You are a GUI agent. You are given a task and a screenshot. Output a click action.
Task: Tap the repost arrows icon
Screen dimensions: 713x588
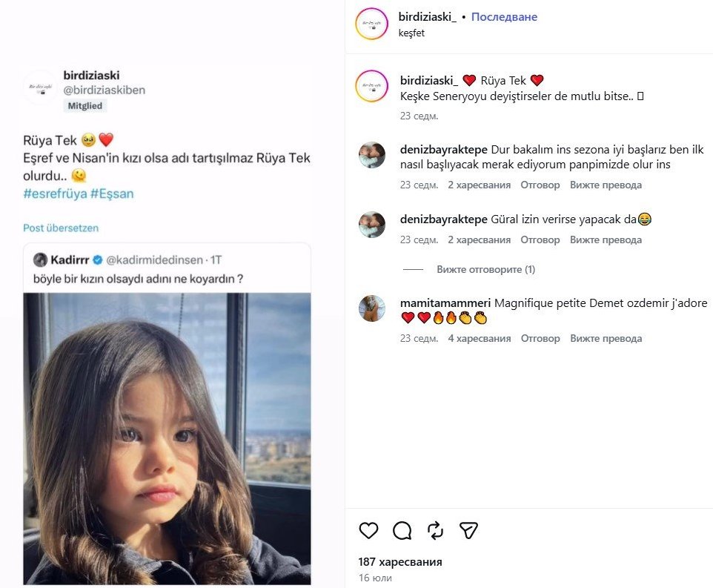(435, 530)
